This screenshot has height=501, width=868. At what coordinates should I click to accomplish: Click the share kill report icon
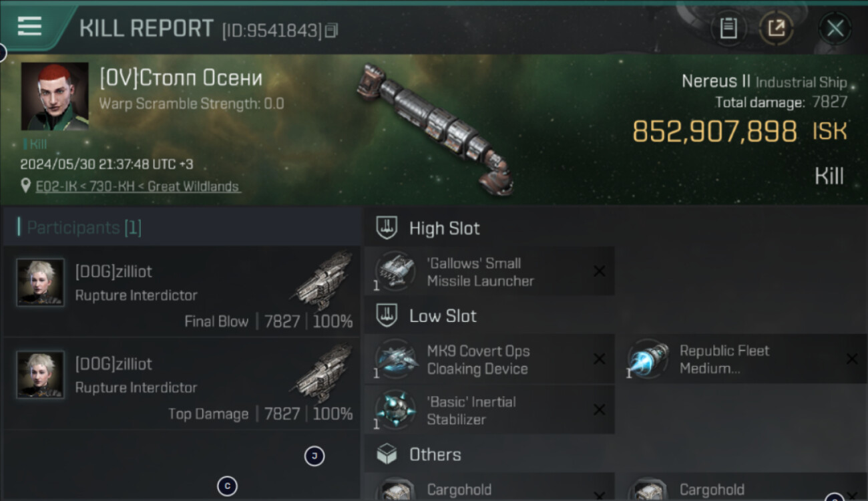pyautogui.click(x=776, y=29)
